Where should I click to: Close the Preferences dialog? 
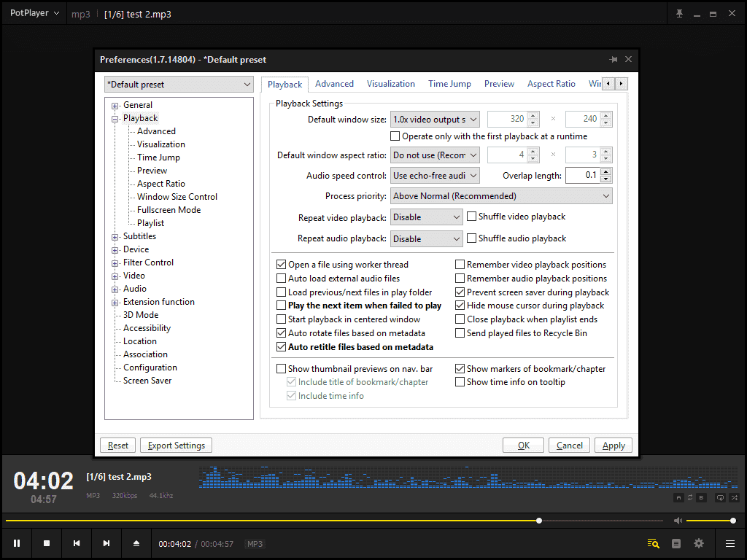click(628, 59)
